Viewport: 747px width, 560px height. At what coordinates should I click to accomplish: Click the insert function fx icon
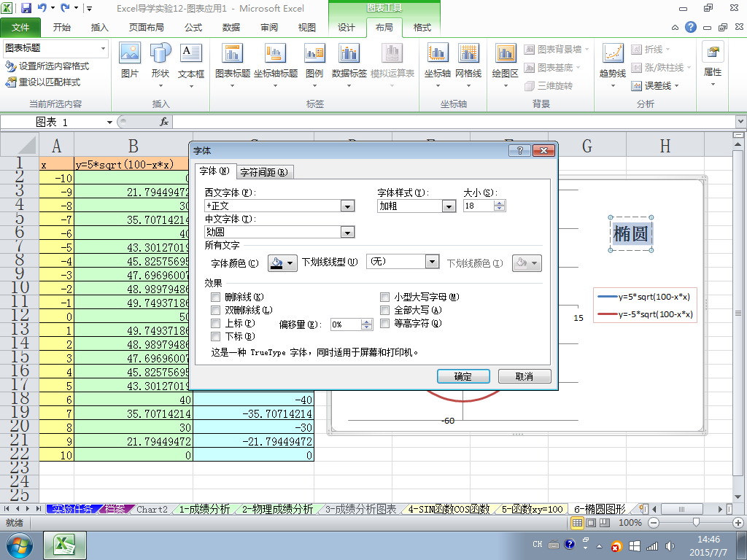[x=164, y=122]
